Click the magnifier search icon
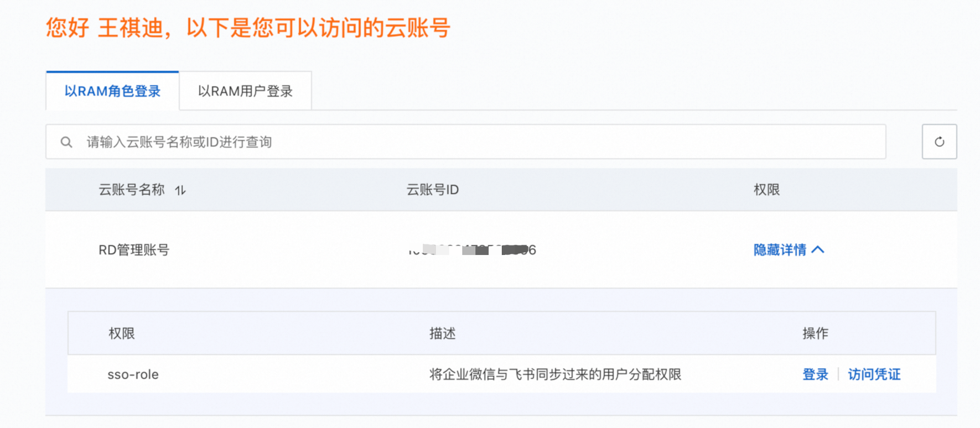The width and height of the screenshot is (980, 428). pyautogui.click(x=66, y=142)
